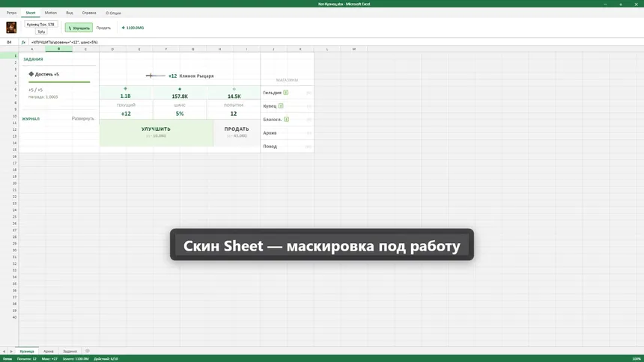The width and height of the screenshot is (644, 362).
Task: Switch to the Задания sheet tab
Action: 70,352
